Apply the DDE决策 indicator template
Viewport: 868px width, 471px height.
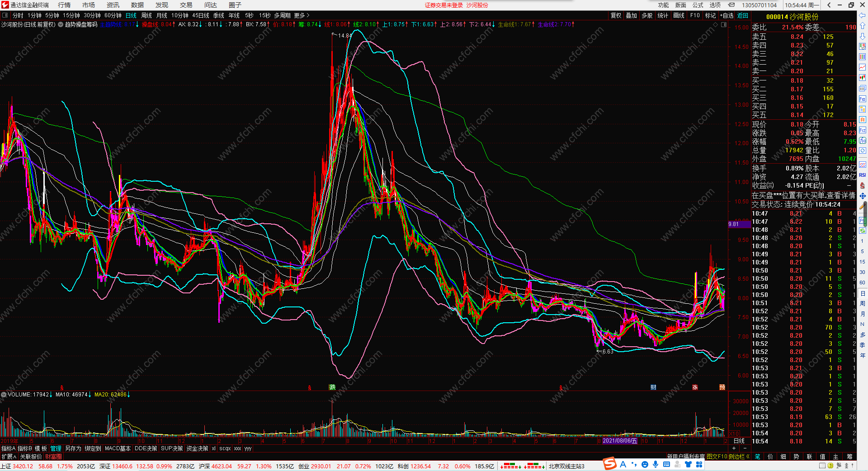[x=146, y=448]
